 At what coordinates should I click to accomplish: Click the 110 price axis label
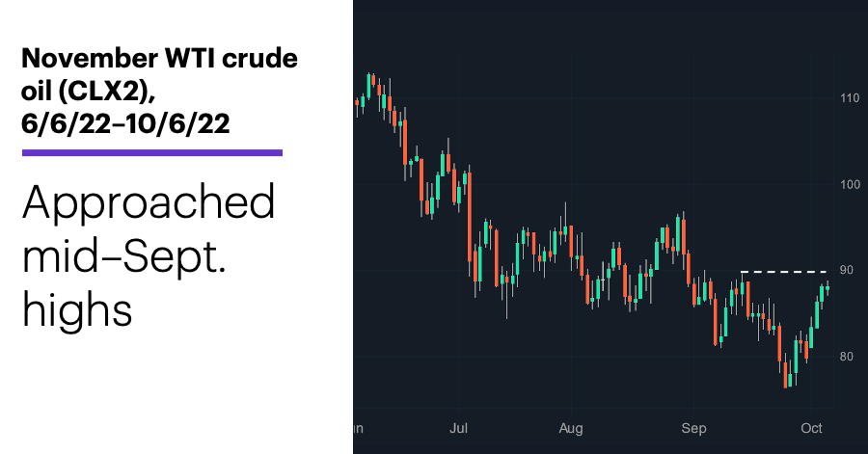[850, 98]
